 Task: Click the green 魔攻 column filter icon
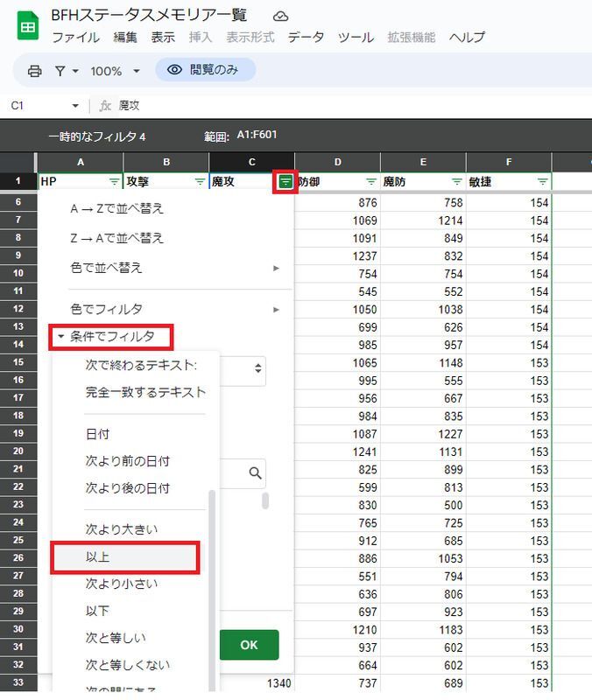[285, 182]
